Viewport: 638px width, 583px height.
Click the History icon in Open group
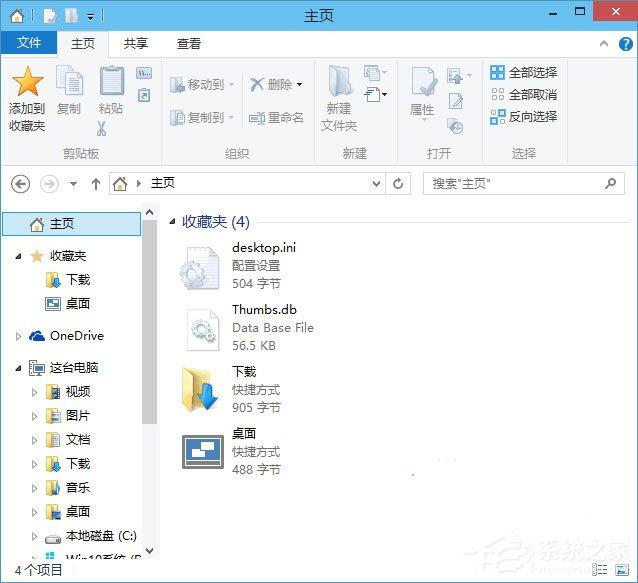455,126
